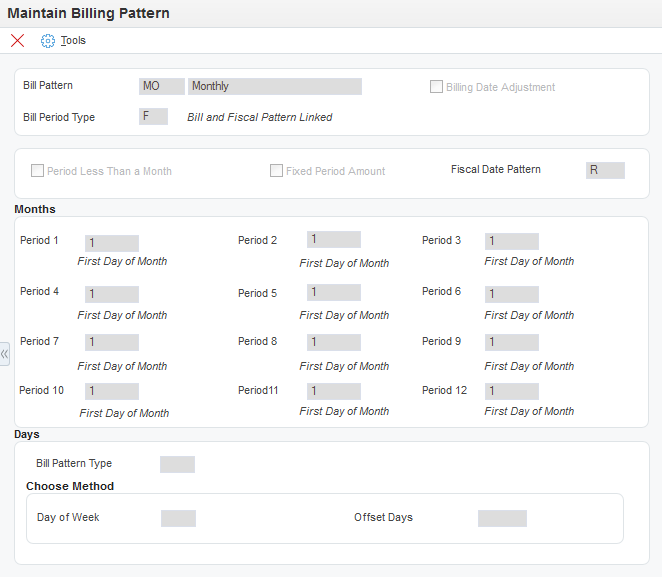Click the 'Offset Days' label
This screenshot has width=662, height=577.
383,517
